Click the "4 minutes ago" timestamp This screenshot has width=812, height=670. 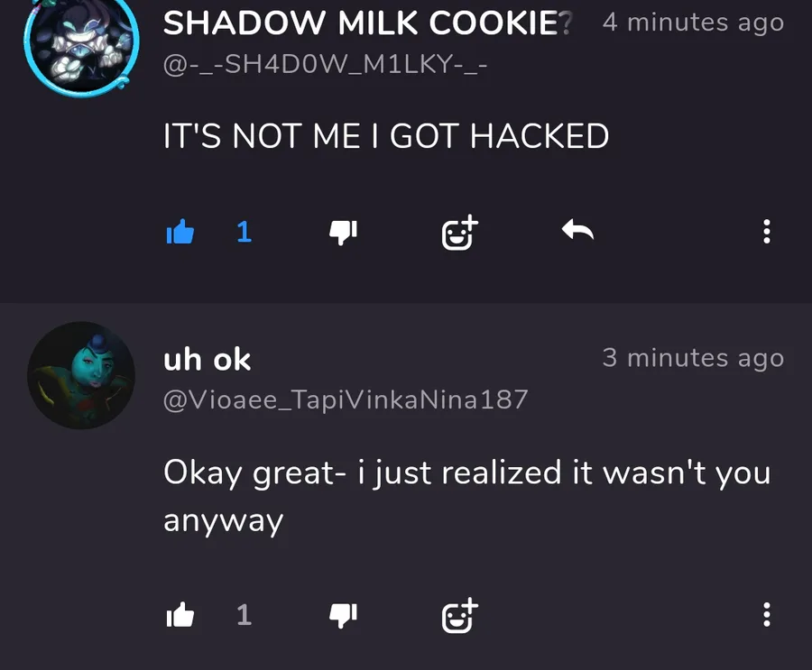pyautogui.click(x=694, y=23)
